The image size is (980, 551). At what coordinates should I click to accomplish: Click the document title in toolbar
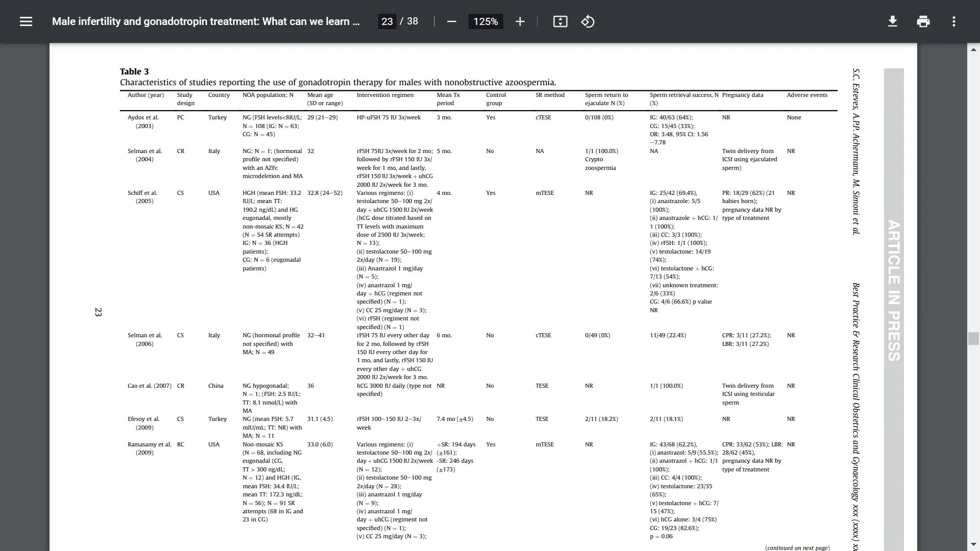pos(206,21)
